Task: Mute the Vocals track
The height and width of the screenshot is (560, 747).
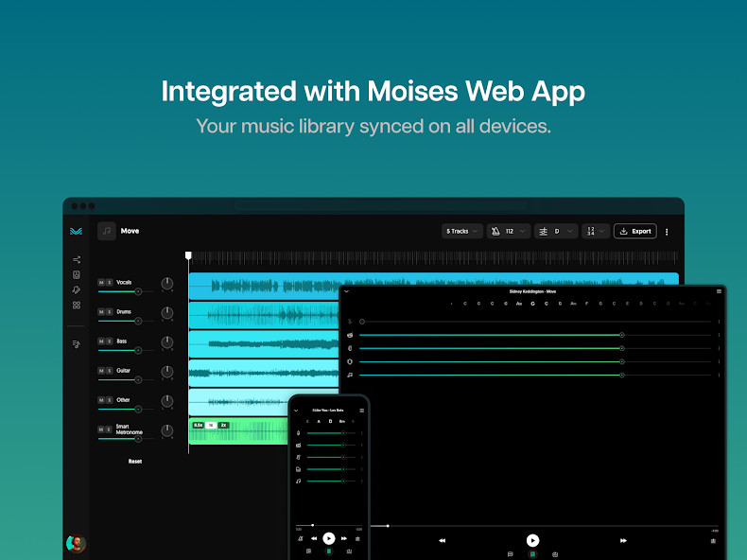Action: [x=101, y=283]
